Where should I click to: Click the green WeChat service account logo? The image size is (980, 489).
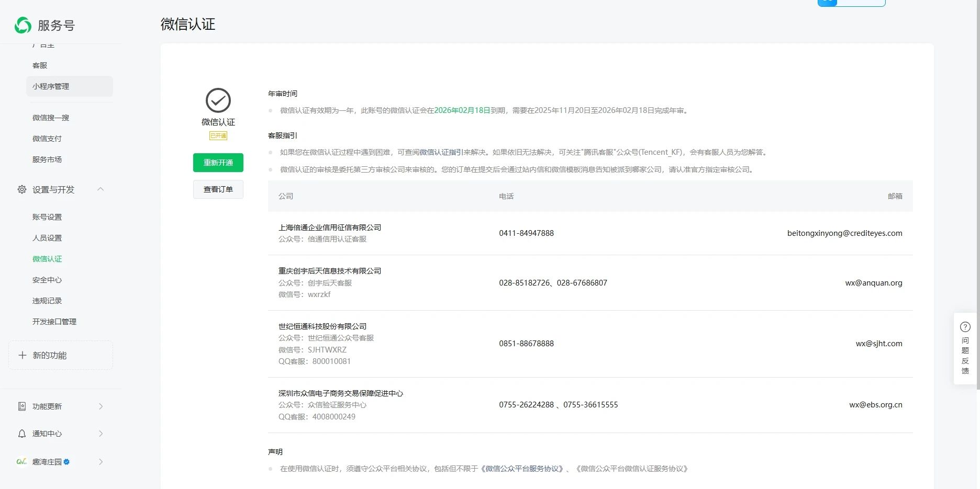tap(23, 25)
